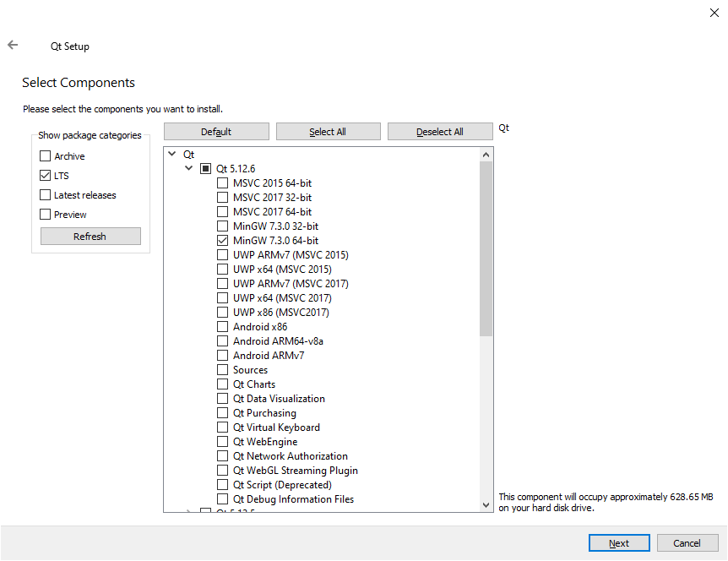Close the Qt Setup window
Image resolution: width=728 pixels, height=561 pixels.
(x=714, y=13)
